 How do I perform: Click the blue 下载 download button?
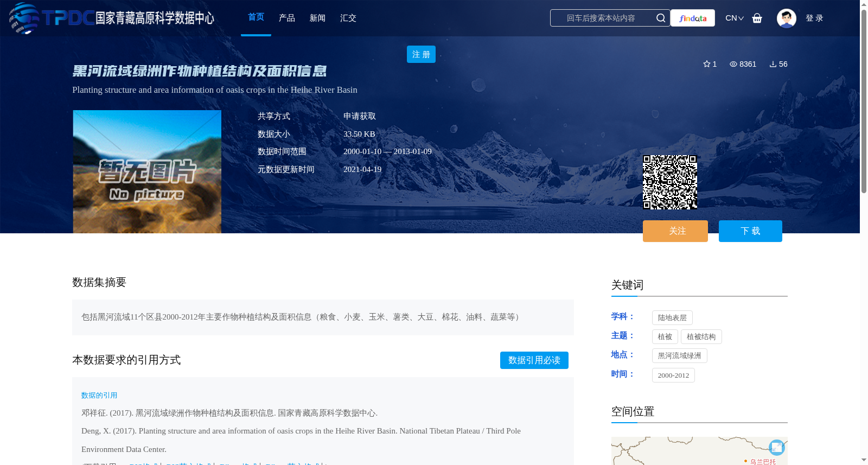[x=750, y=231]
